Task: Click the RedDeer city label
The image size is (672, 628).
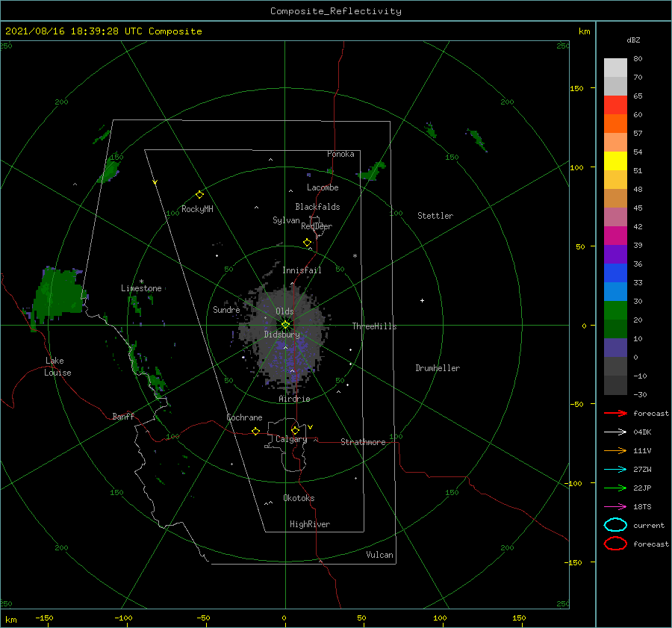Action: (317, 226)
